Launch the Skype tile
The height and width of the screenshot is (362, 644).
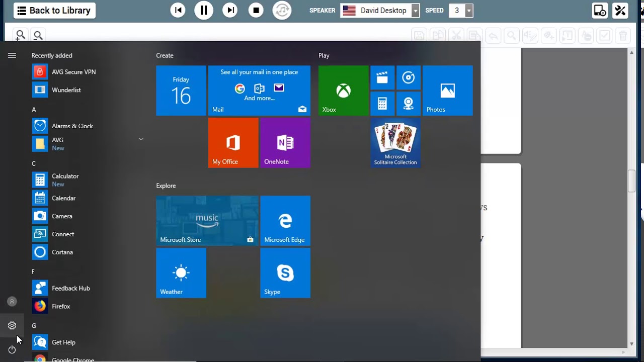285,273
